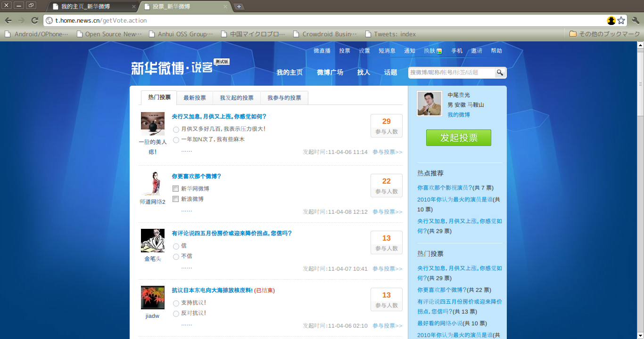The width and height of the screenshot is (644, 339).
Task: Click the magnifier search icon
Action: [500, 73]
